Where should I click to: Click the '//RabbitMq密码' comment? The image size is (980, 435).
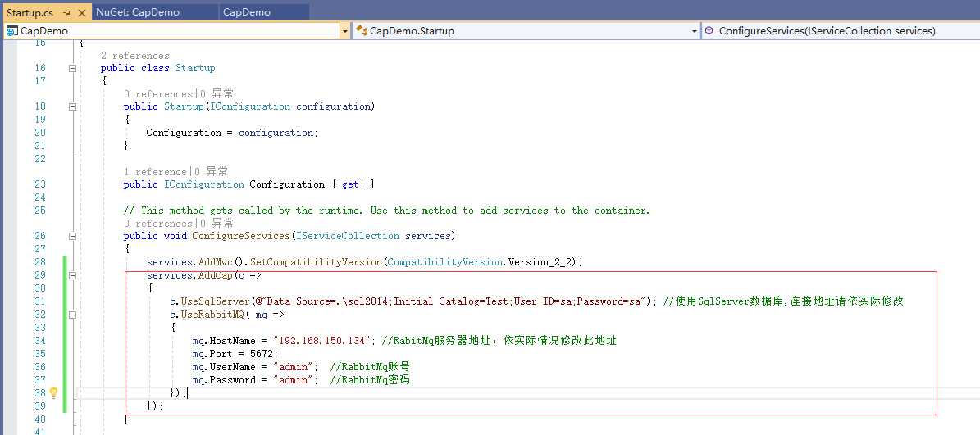tap(370, 380)
